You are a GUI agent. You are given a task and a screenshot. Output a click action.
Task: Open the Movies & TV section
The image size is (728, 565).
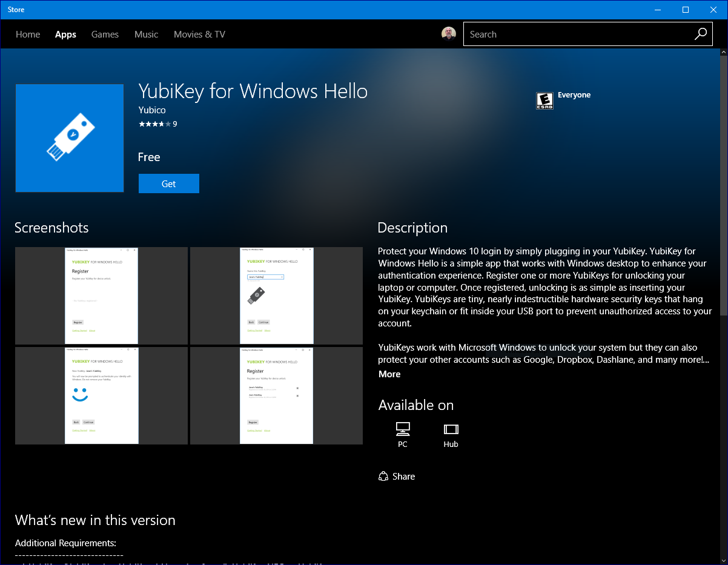pyautogui.click(x=199, y=35)
